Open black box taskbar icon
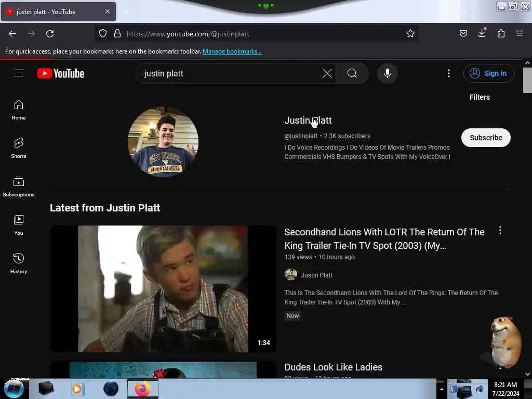Screen dimensions: 532x399 [46, 389]
